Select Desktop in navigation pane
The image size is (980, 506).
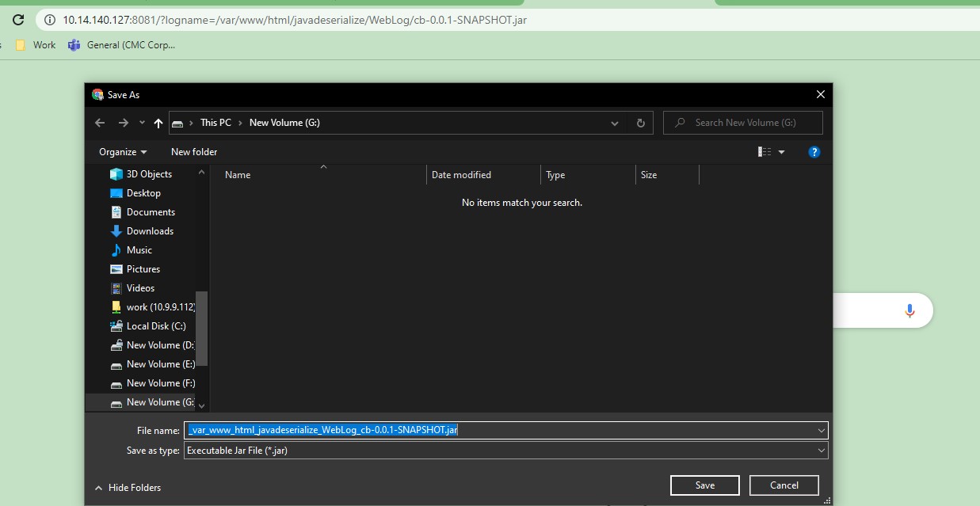(135, 193)
